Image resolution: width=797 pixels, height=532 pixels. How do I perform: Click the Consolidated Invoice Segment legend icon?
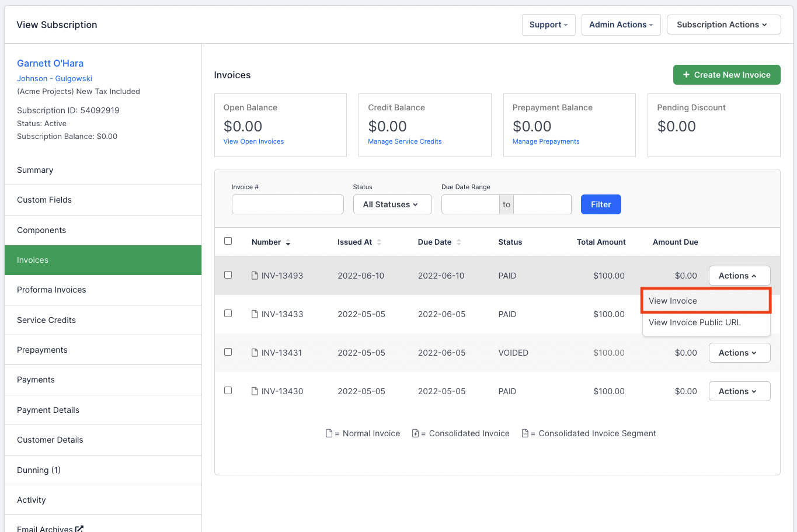(524, 433)
